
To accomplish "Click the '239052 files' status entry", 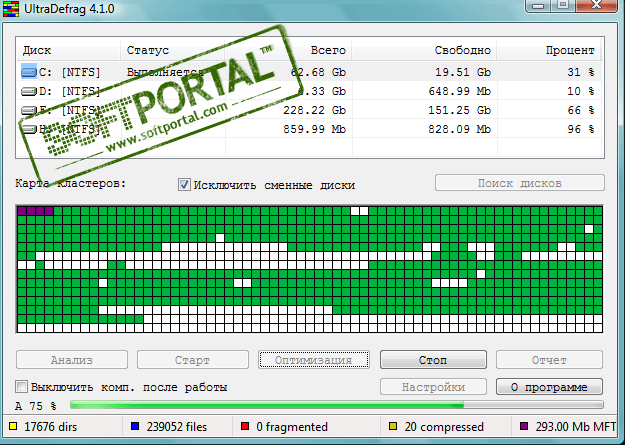I will (177, 427).
